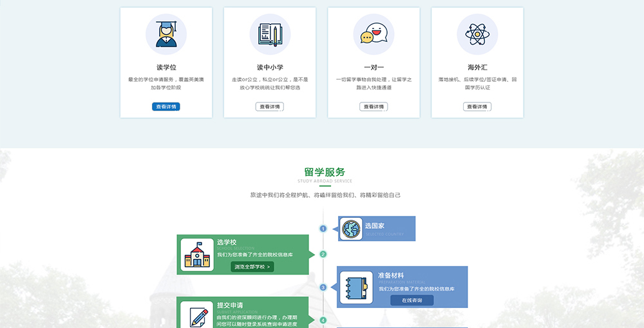The height and width of the screenshot is (328, 644).
Task: Click the book and pencil icon for 读中小学
Action: (270, 34)
